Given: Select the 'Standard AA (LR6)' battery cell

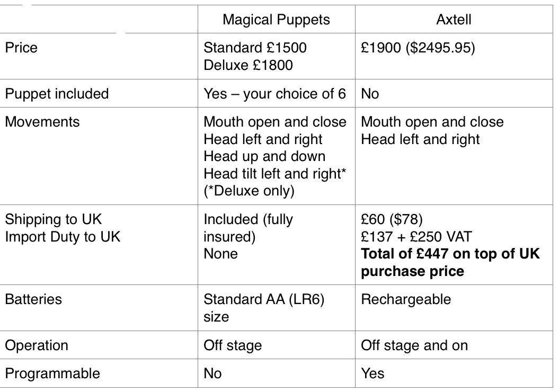Looking at the screenshot, I should point(264,299).
